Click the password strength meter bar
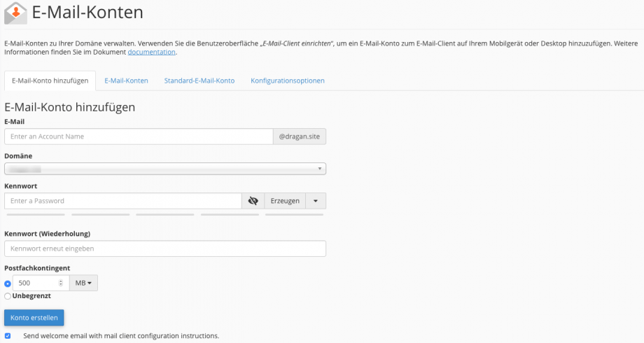The height and width of the screenshot is (343, 644). click(x=165, y=215)
